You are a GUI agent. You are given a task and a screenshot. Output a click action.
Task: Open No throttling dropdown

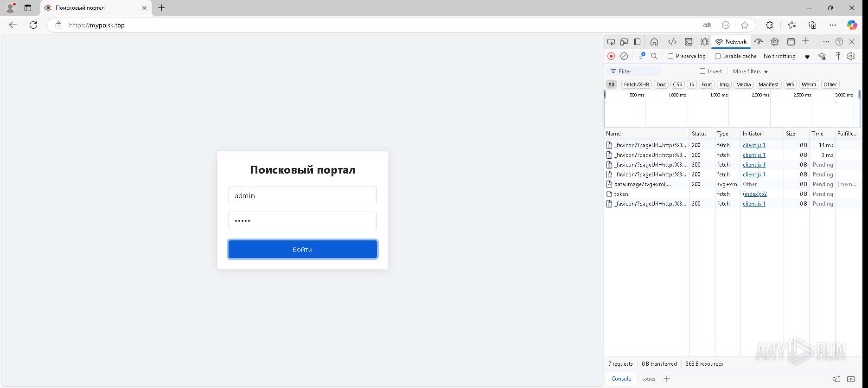point(787,56)
